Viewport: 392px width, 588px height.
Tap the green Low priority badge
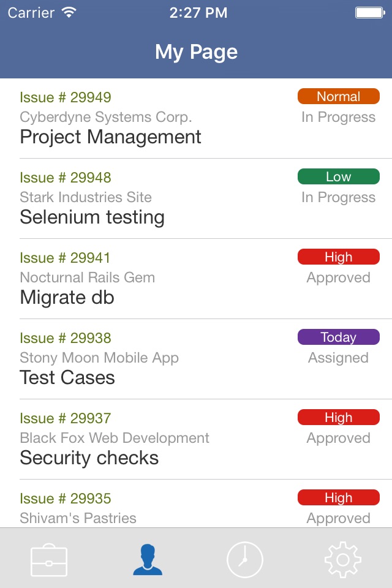pos(338,177)
